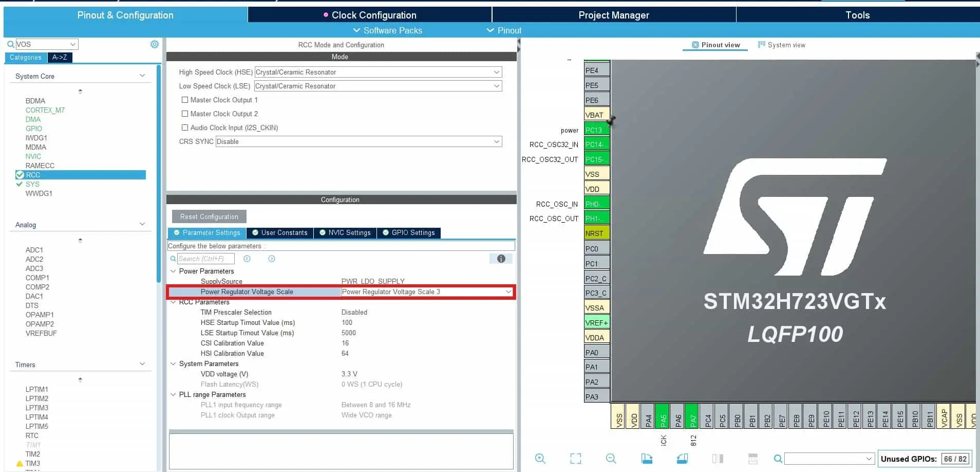This screenshot has width=980, height=472.
Task: Select CORTEX_M7 in System Core list
Action: [45, 110]
